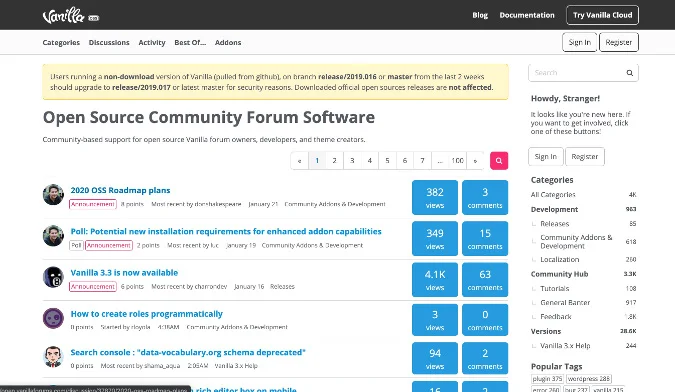Select page 3 in pagination

(352, 161)
